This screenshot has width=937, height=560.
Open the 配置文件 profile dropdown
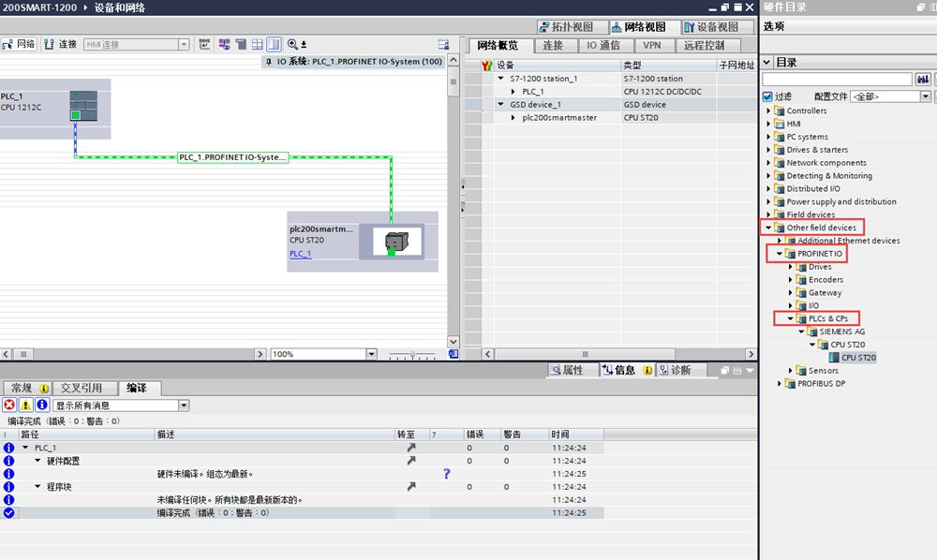click(926, 96)
